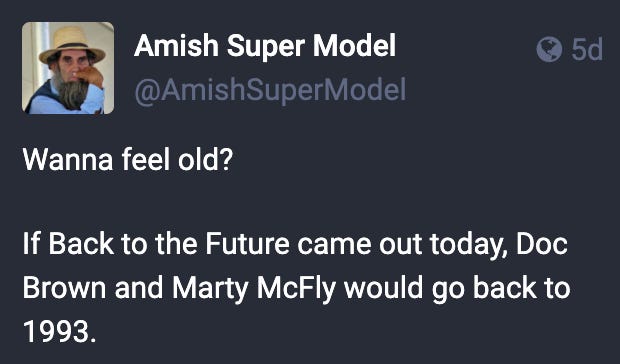Click the straw hat in the avatar
The width and height of the screenshot is (620, 364).
click(x=72, y=44)
